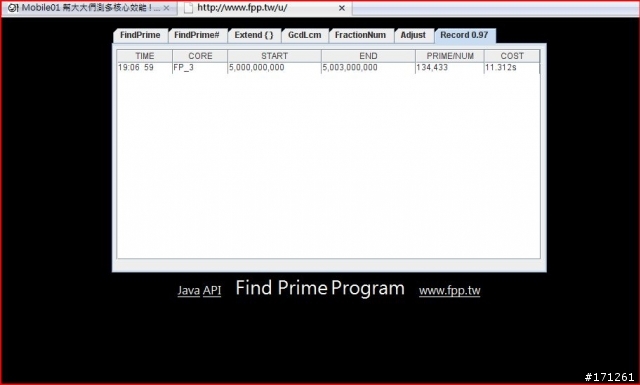Switch to the FractionNum tab
Screen dimensions: 640x385
coord(360,36)
